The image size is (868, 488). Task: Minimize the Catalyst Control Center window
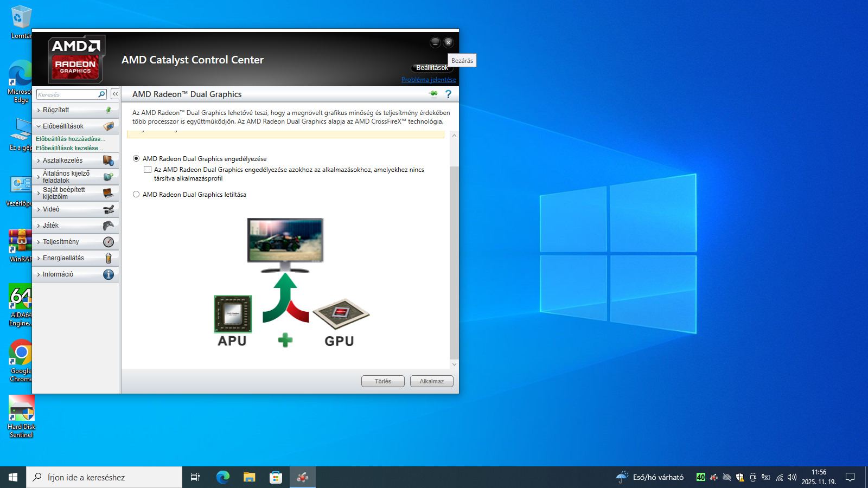(x=435, y=42)
